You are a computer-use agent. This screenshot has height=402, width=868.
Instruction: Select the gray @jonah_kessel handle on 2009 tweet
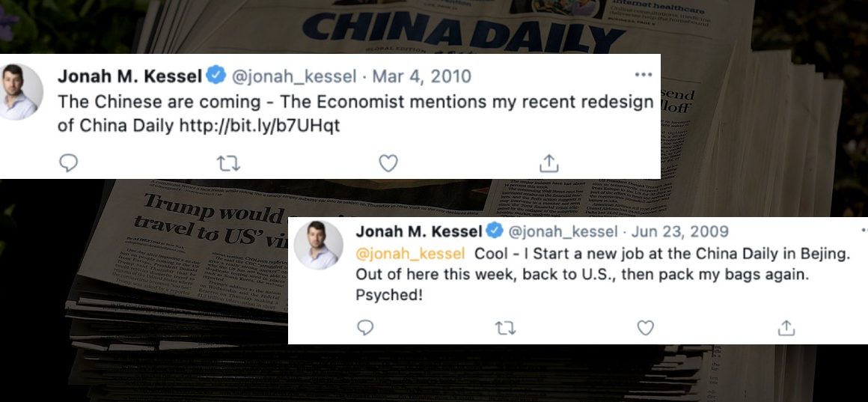point(563,231)
